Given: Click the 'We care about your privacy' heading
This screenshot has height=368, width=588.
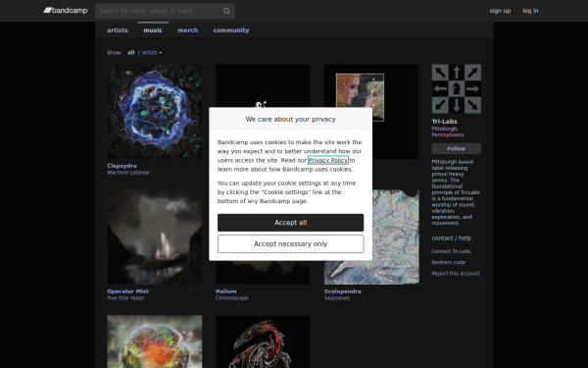Looking at the screenshot, I should click(x=291, y=119).
